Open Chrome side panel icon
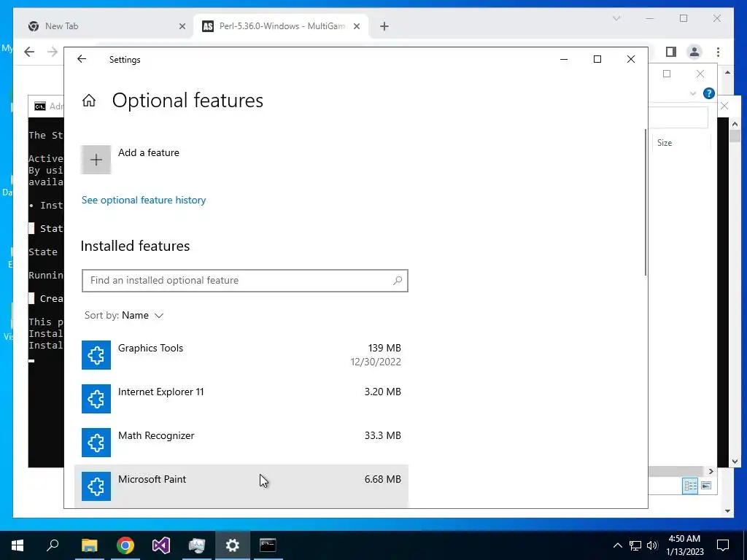Image resolution: width=747 pixels, height=560 pixels. click(x=671, y=52)
